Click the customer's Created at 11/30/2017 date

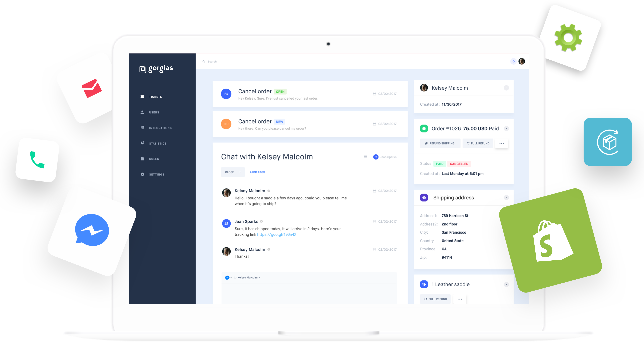451,104
